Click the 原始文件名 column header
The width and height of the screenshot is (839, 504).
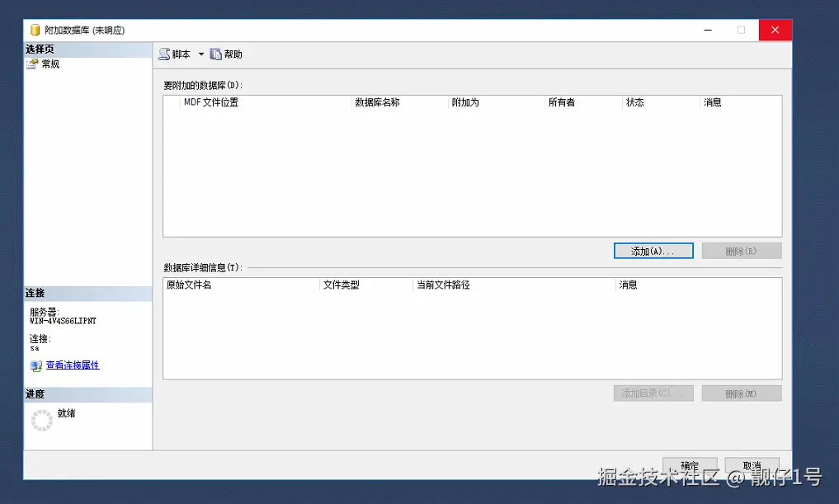click(x=242, y=285)
